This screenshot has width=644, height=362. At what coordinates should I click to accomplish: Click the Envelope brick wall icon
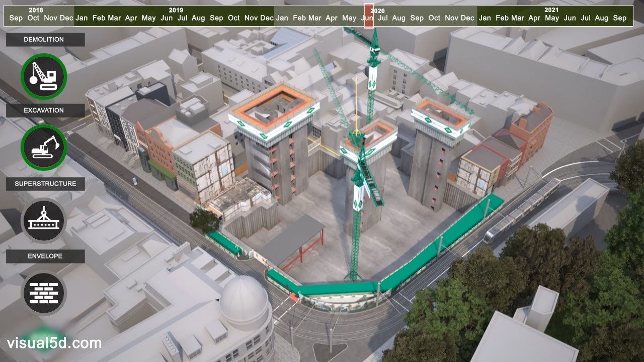click(44, 294)
